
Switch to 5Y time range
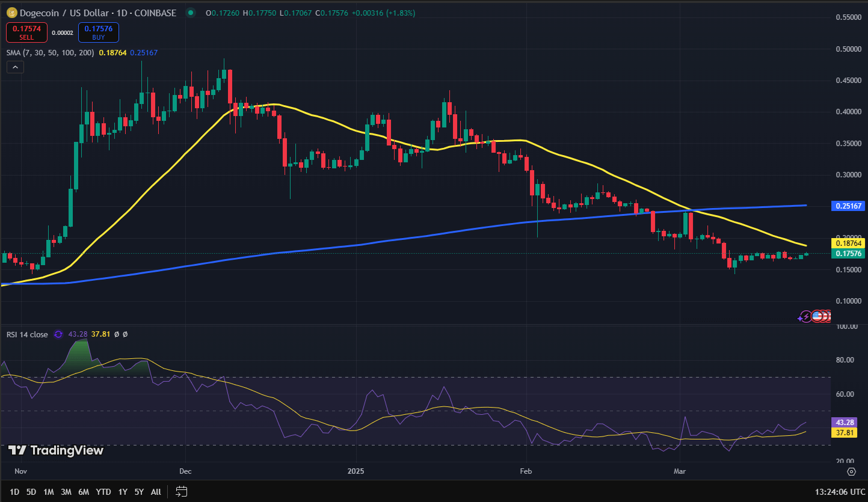coord(139,492)
